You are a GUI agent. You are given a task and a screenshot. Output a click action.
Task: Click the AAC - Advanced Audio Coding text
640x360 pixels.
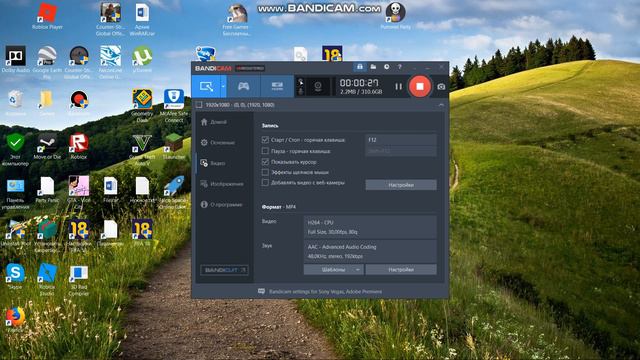pos(342,247)
